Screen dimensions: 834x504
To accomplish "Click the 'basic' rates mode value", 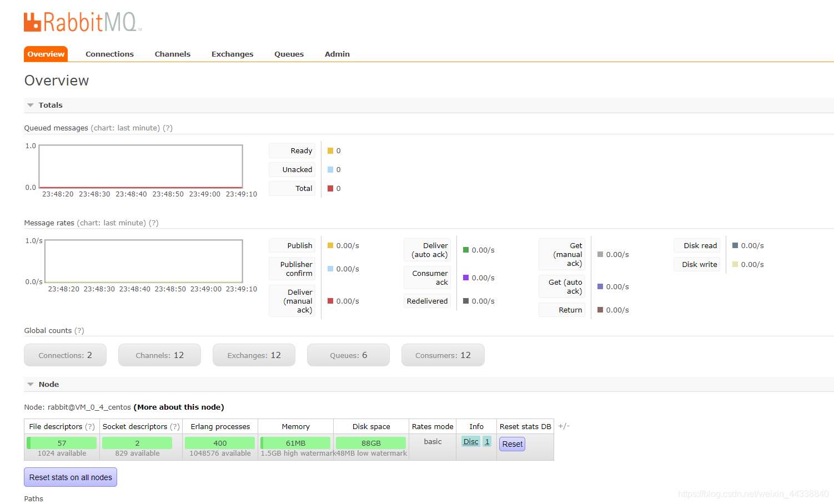I will tap(433, 441).
